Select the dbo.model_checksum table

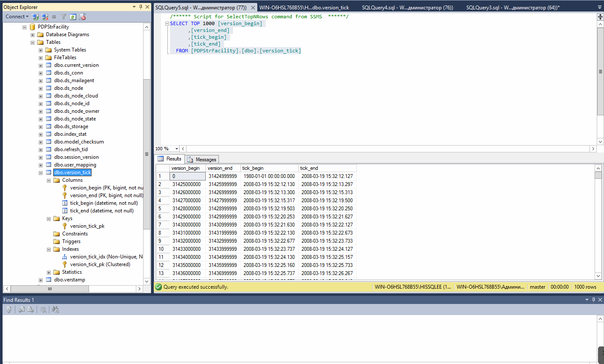coord(79,142)
